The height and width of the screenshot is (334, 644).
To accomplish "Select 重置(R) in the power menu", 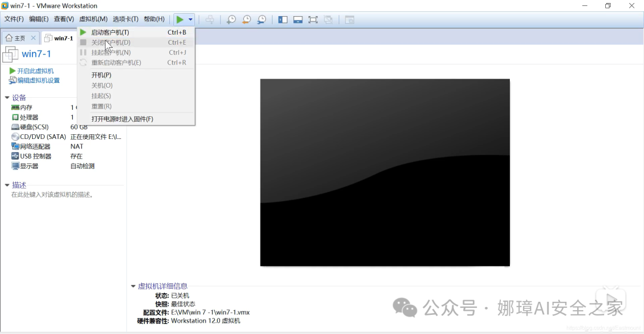I will [136, 106].
